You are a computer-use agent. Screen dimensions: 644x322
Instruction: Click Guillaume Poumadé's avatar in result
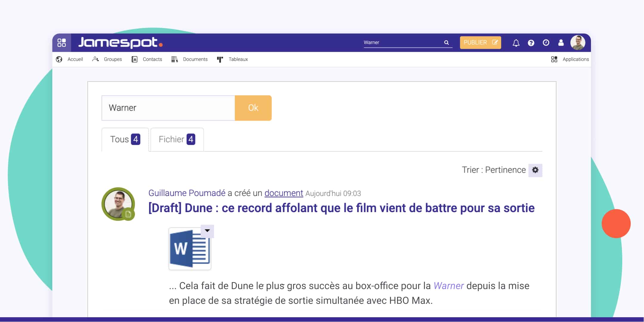point(118,204)
